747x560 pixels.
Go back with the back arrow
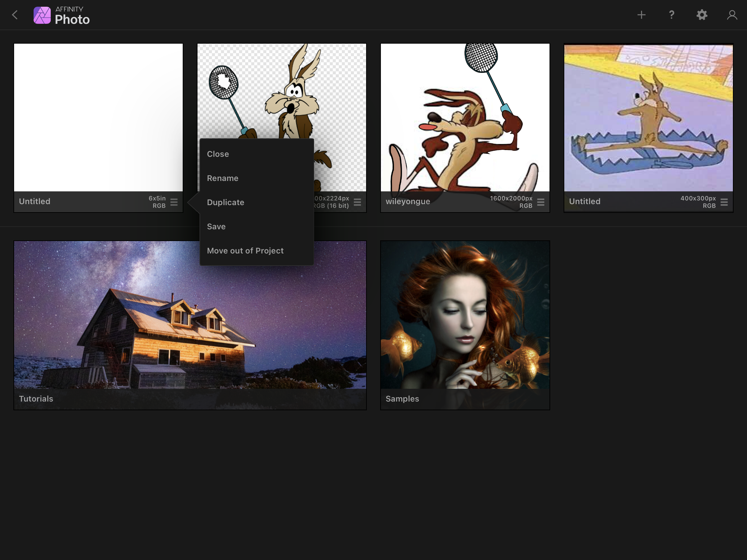pos(15,15)
